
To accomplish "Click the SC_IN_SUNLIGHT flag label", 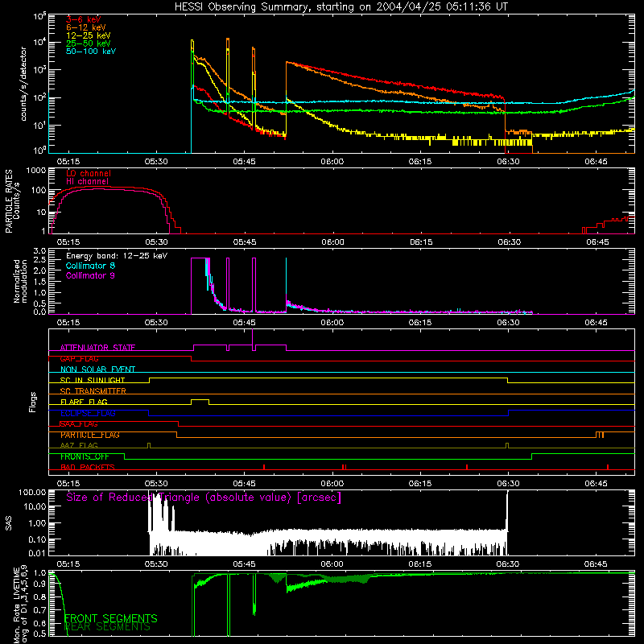I will click(93, 380).
